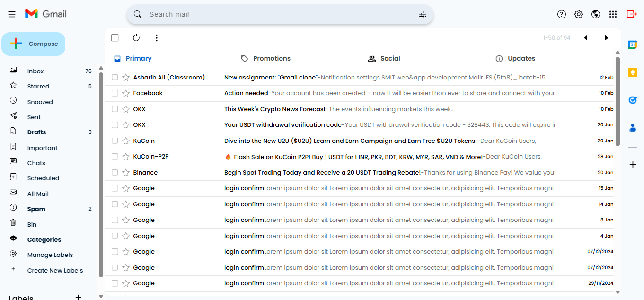
Task: Click the Gmail logo
Action: tap(46, 14)
